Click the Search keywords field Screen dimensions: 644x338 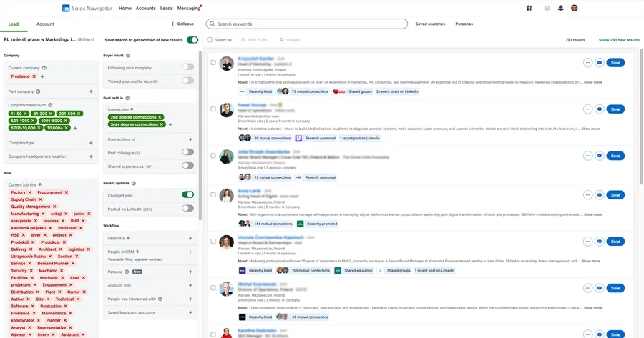(x=307, y=24)
